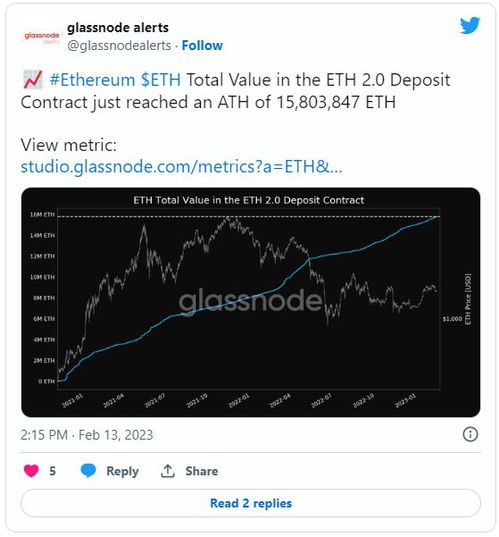
Task: Follow the glassnodealerts account
Action: tap(202, 46)
